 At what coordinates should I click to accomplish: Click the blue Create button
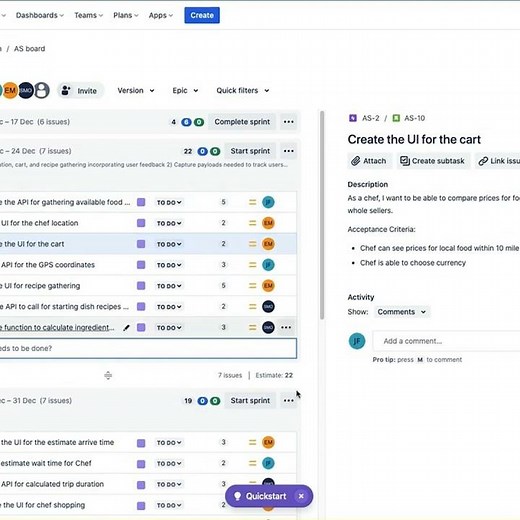click(202, 15)
